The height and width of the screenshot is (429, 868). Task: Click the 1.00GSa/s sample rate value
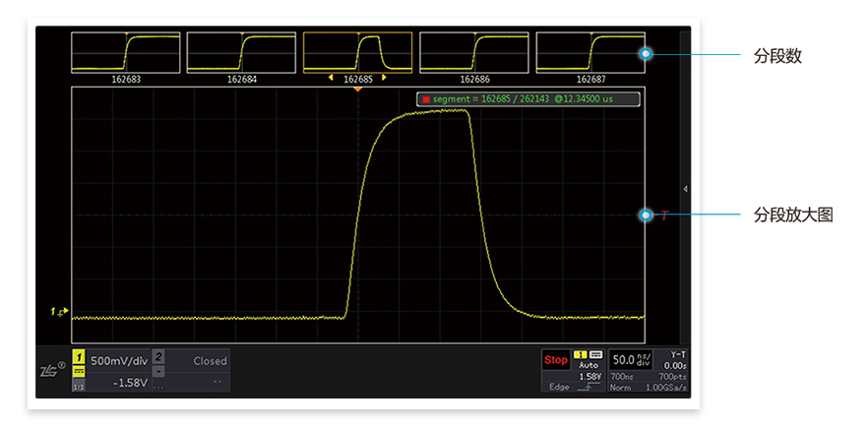(x=666, y=388)
